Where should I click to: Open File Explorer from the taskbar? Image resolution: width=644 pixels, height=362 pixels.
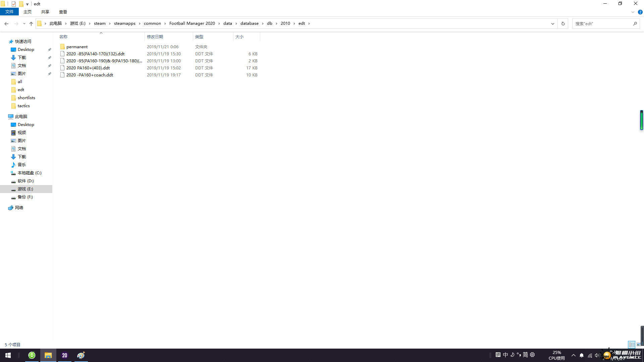point(48,355)
